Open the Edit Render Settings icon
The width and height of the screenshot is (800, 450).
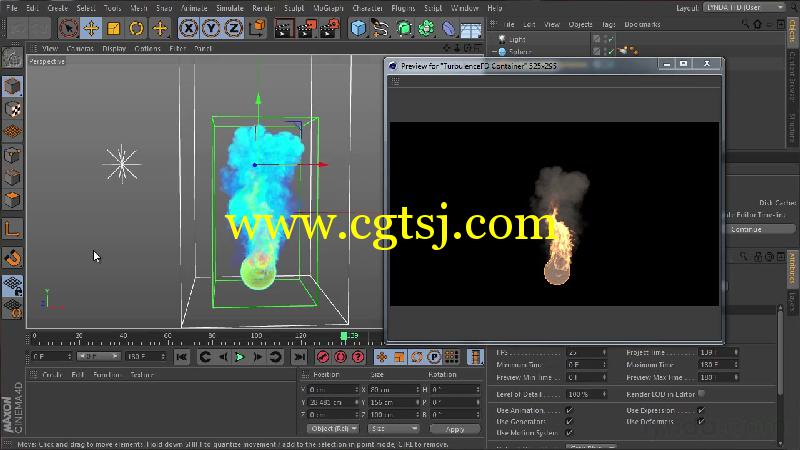330,28
